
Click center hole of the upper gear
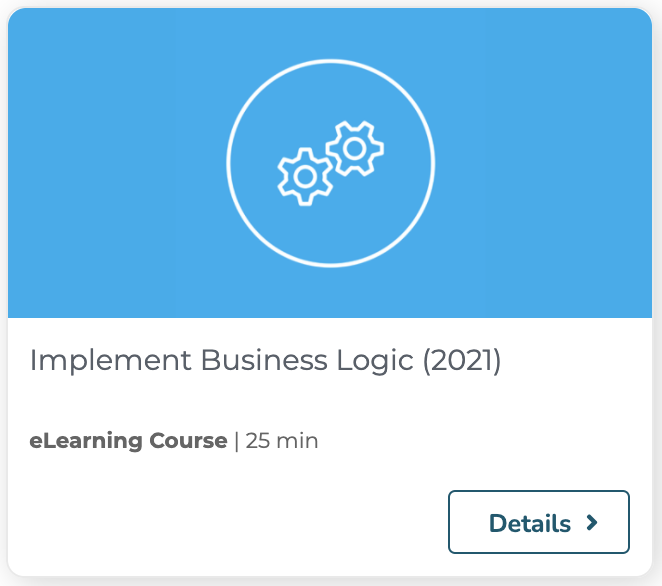[x=355, y=148]
